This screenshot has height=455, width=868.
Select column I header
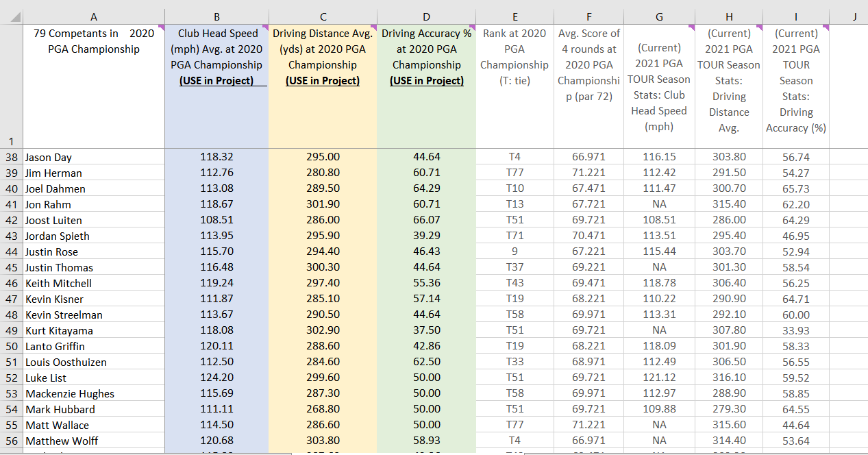pos(796,16)
